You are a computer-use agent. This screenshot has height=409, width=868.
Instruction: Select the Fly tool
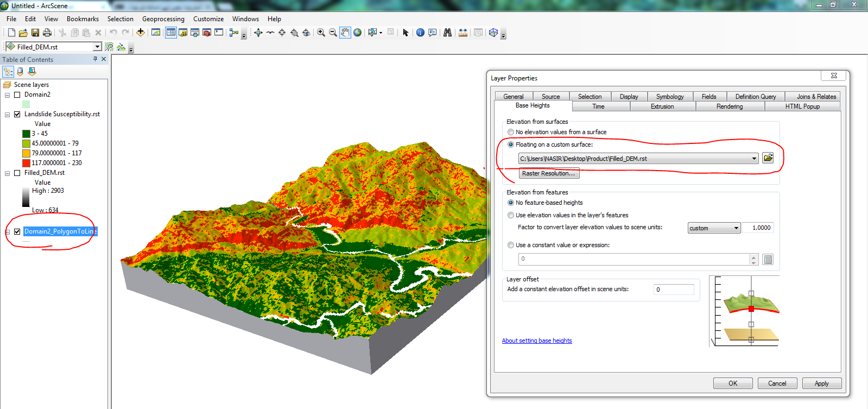(270, 33)
